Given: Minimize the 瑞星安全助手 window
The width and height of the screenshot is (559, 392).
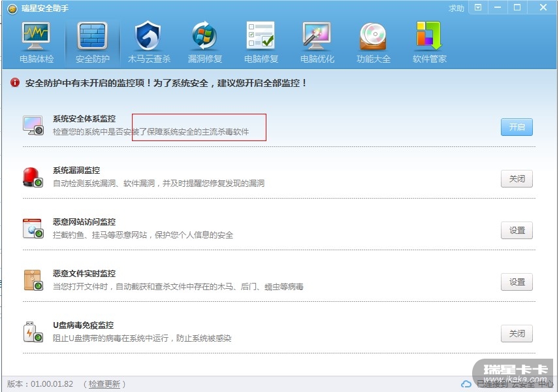Looking at the screenshot, I should [x=498, y=7].
